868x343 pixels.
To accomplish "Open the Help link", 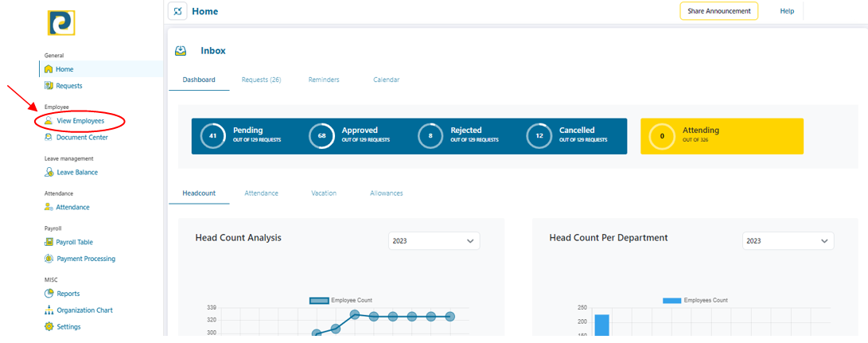I will [x=787, y=11].
